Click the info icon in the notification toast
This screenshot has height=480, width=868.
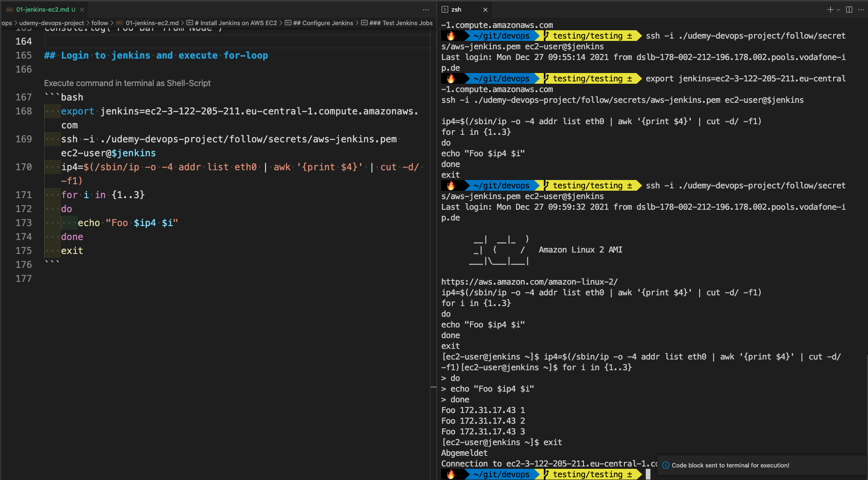tap(666, 465)
